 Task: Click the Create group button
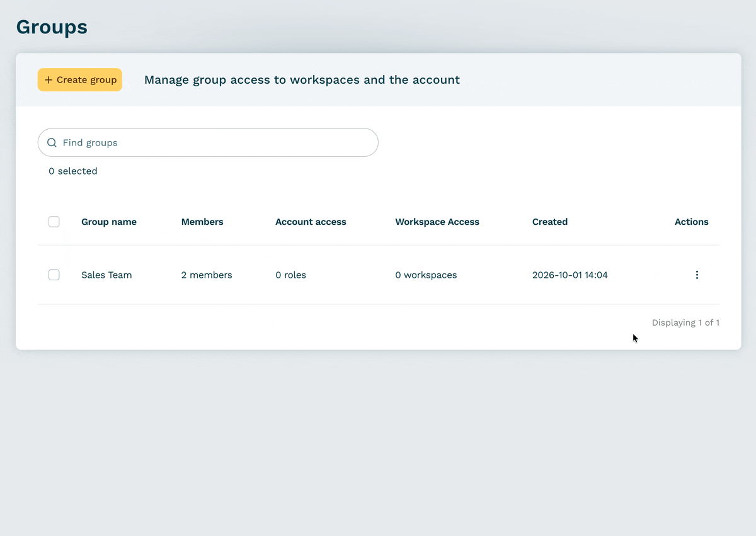[80, 80]
